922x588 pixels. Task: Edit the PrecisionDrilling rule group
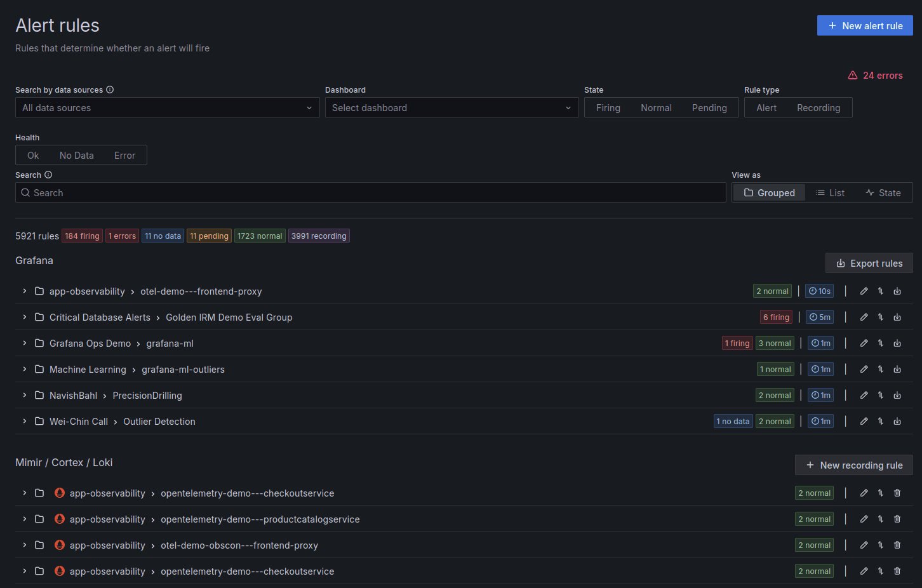pos(864,395)
